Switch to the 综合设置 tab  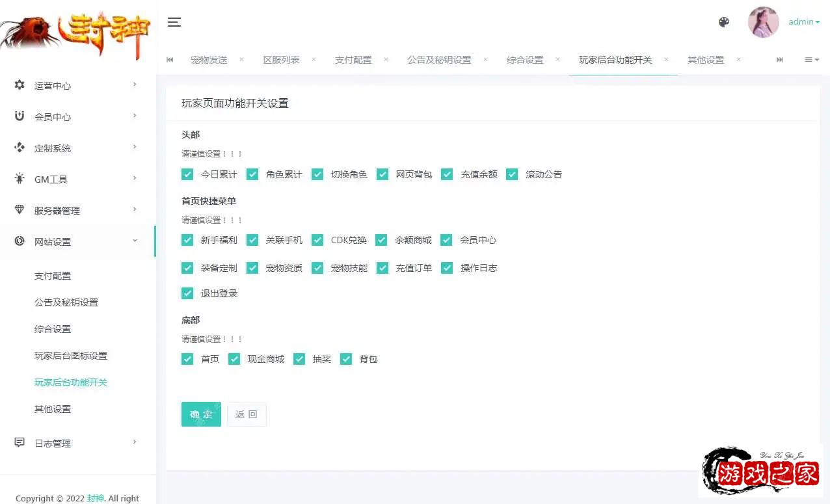[x=525, y=60]
